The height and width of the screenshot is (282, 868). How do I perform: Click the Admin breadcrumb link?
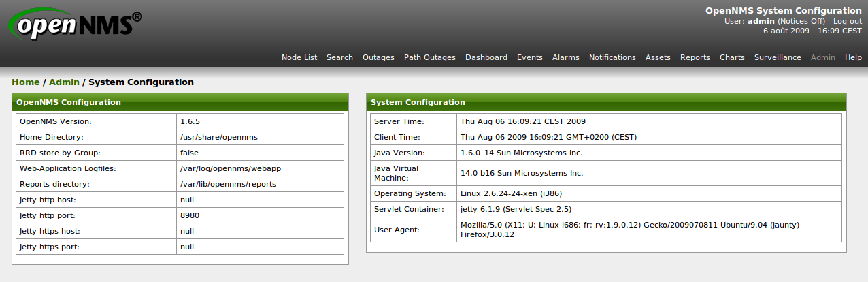click(64, 82)
